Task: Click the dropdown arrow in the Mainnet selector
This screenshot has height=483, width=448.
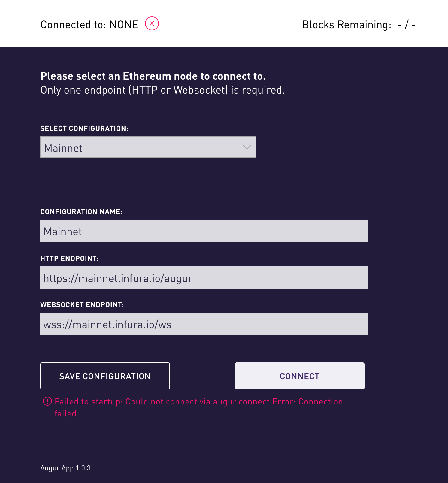Action: coord(246,147)
